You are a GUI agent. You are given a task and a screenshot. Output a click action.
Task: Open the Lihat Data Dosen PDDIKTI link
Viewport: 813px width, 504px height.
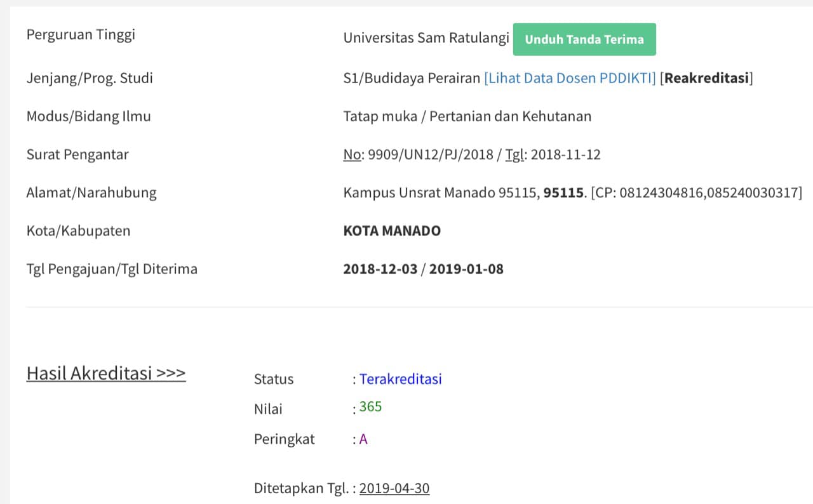[570, 79]
